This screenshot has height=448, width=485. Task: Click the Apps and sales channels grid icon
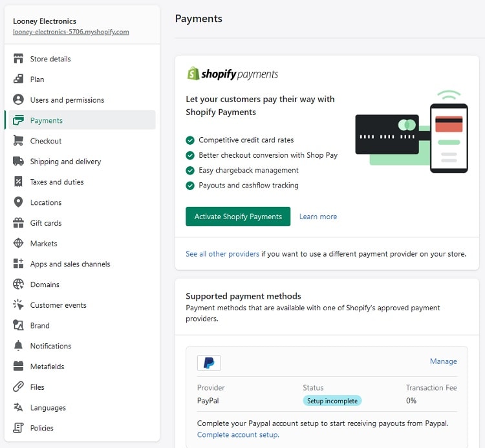click(x=18, y=263)
